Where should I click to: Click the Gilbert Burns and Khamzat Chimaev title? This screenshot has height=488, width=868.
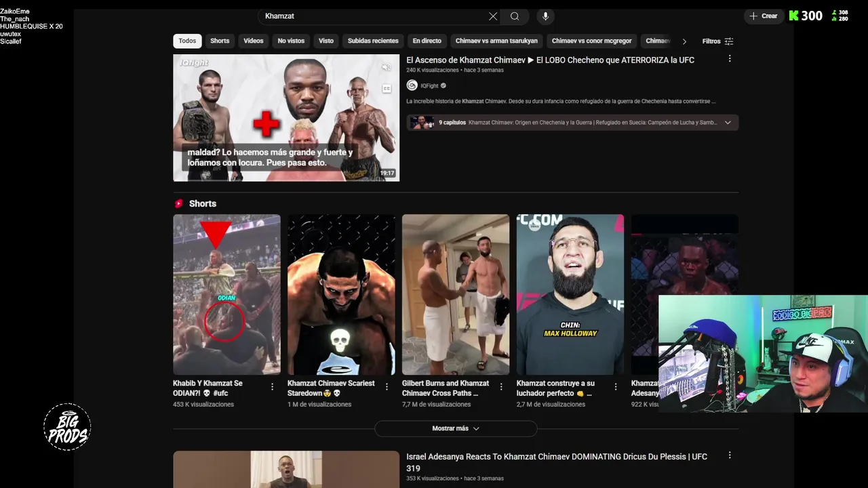click(446, 388)
